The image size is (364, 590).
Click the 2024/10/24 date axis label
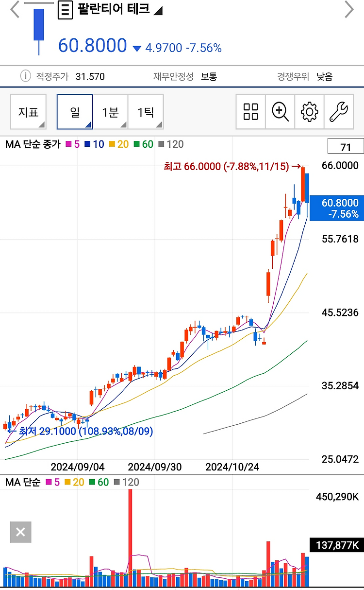click(232, 467)
